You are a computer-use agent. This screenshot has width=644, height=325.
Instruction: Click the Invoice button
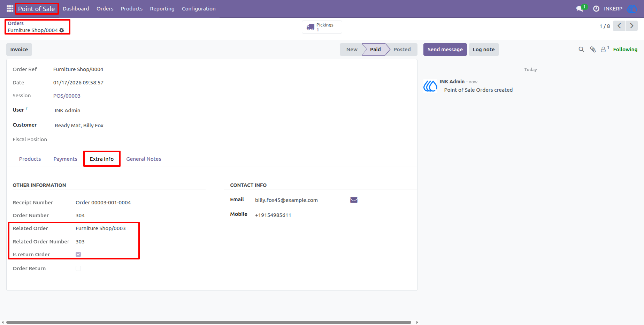pos(19,50)
